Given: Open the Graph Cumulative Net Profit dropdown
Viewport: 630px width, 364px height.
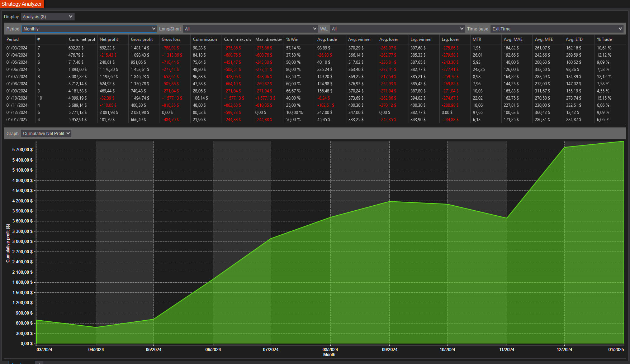Looking at the screenshot, I should [46, 134].
